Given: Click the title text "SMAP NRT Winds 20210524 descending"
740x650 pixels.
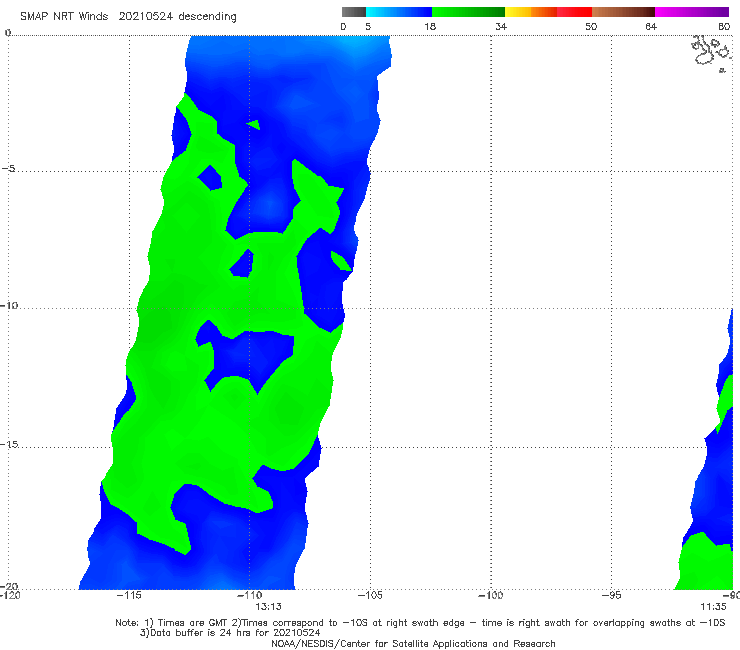Looking at the screenshot, I should 128,17.
